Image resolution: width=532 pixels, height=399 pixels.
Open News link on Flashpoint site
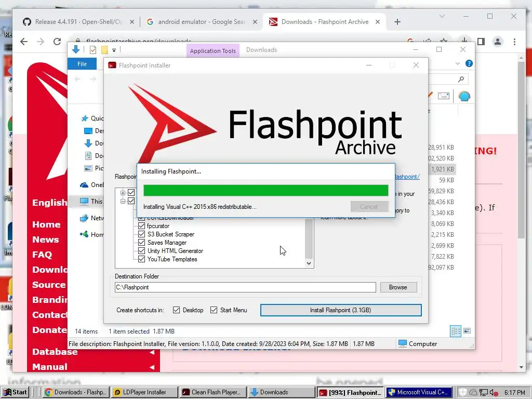46,240
